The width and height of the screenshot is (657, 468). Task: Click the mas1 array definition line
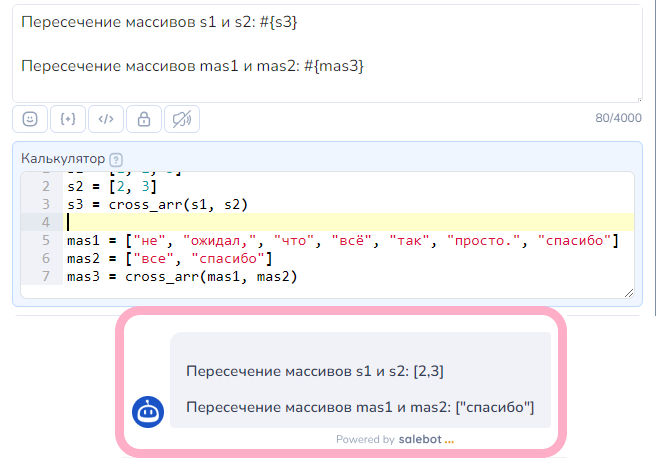[342, 240]
